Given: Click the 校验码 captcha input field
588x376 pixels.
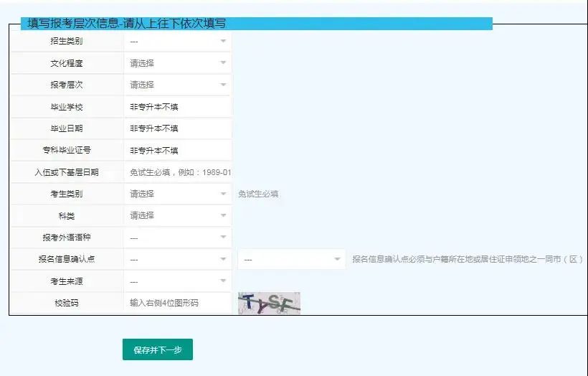Looking at the screenshot, I should [x=177, y=304].
